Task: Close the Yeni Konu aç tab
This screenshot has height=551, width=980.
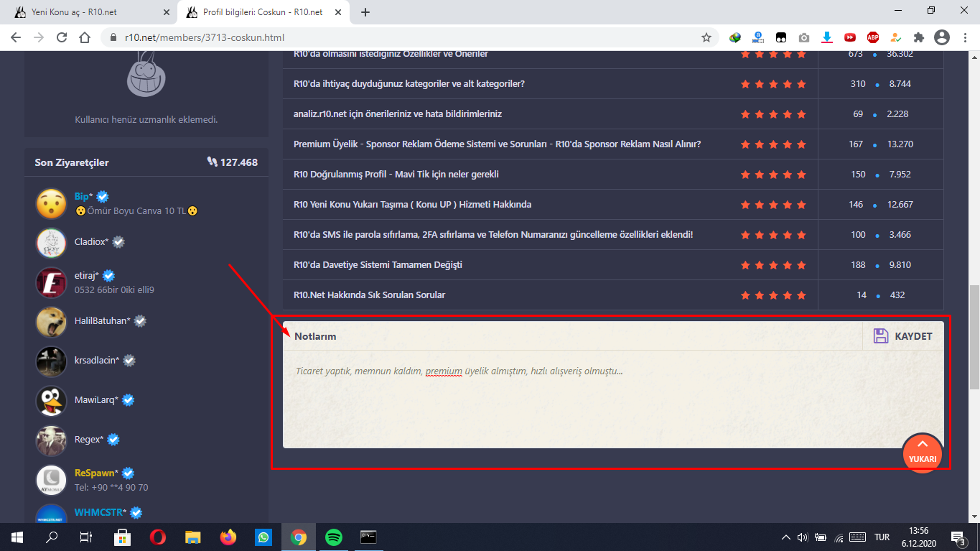Action: point(167,12)
